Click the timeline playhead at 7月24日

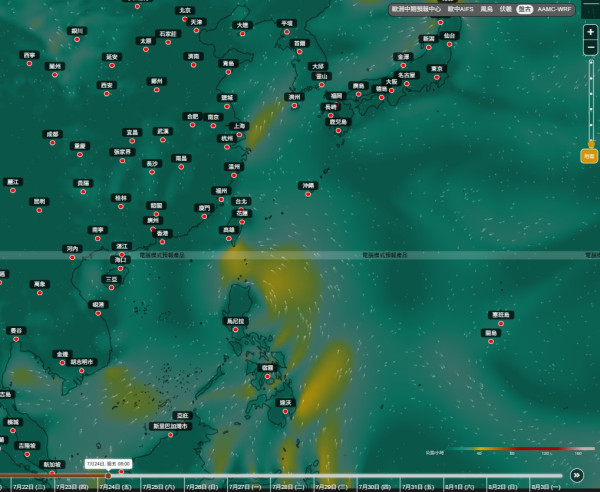108,476
